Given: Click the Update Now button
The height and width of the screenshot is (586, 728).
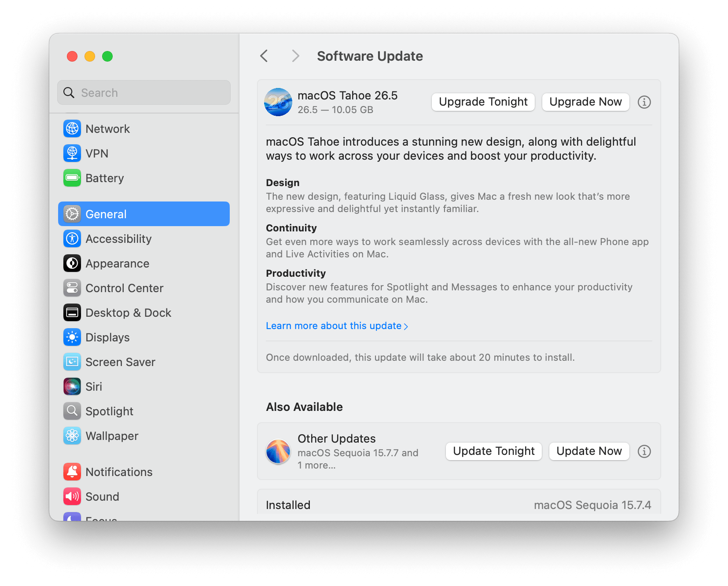Looking at the screenshot, I should [589, 451].
